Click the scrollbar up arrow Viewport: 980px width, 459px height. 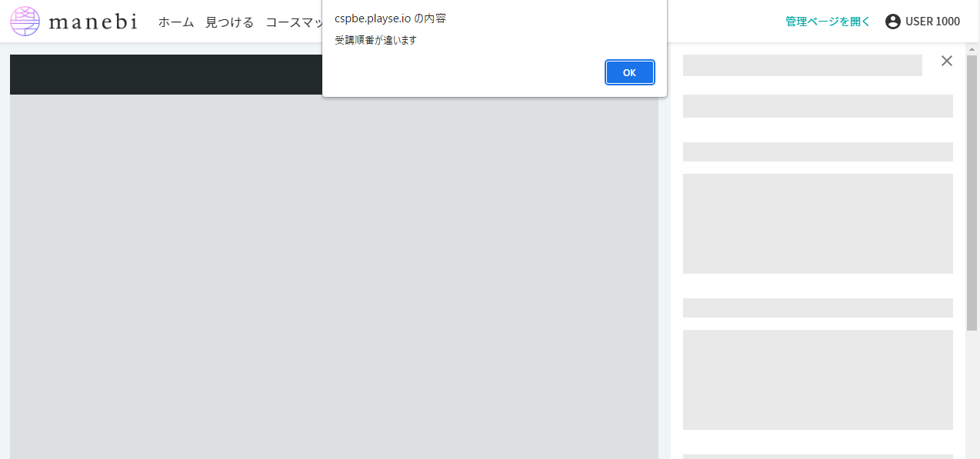[972, 49]
